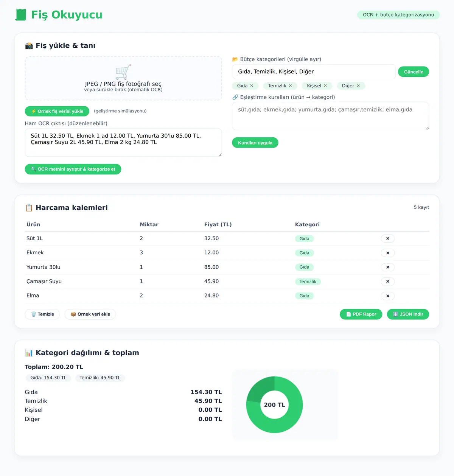
Task: Click into the raw OCR output textarea
Action: click(123, 143)
